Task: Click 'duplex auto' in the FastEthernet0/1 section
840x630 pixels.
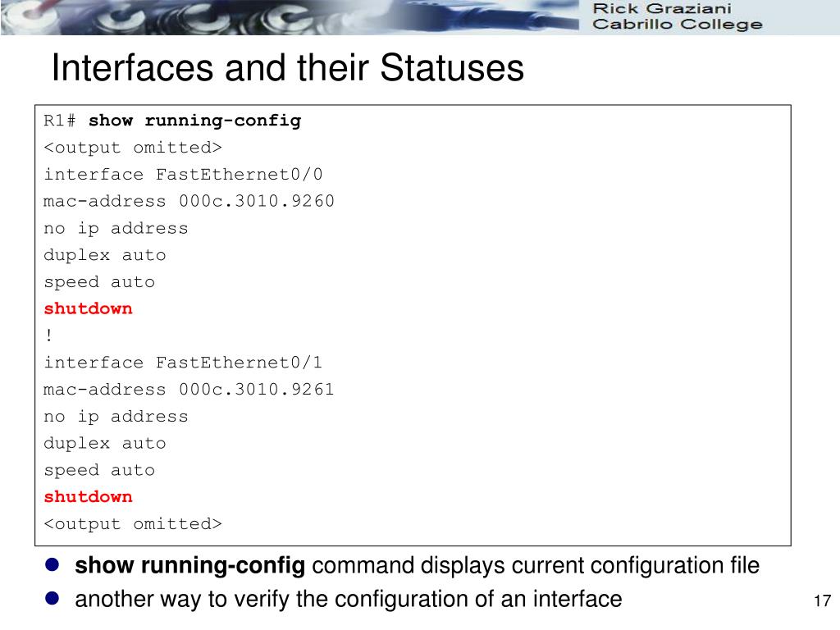Action: (104, 443)
